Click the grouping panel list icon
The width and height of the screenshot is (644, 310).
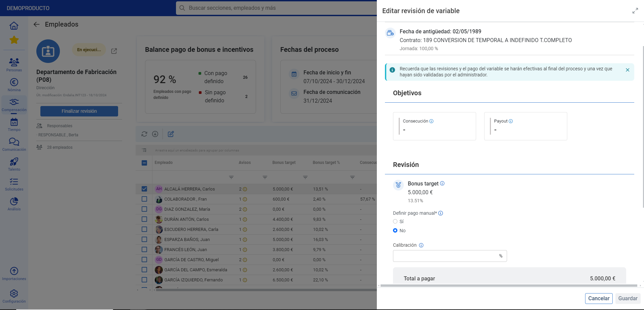pos(144,150)
